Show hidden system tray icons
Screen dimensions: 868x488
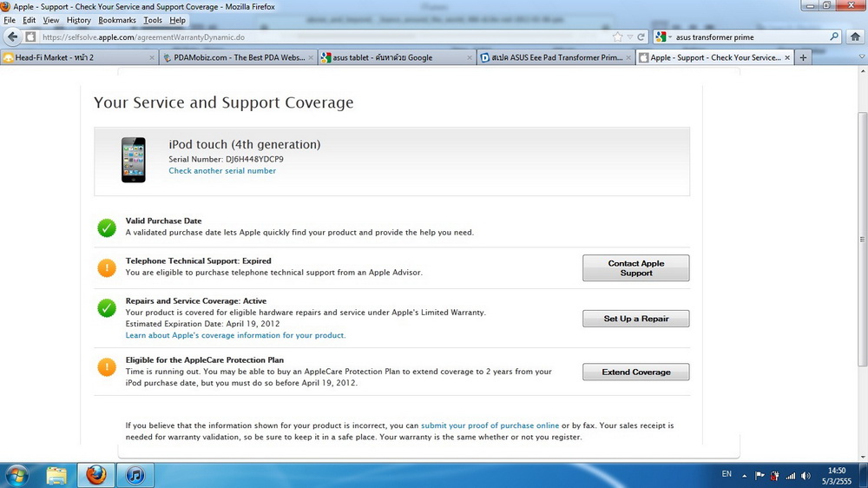pyautogui.click(x=746, y=476)
